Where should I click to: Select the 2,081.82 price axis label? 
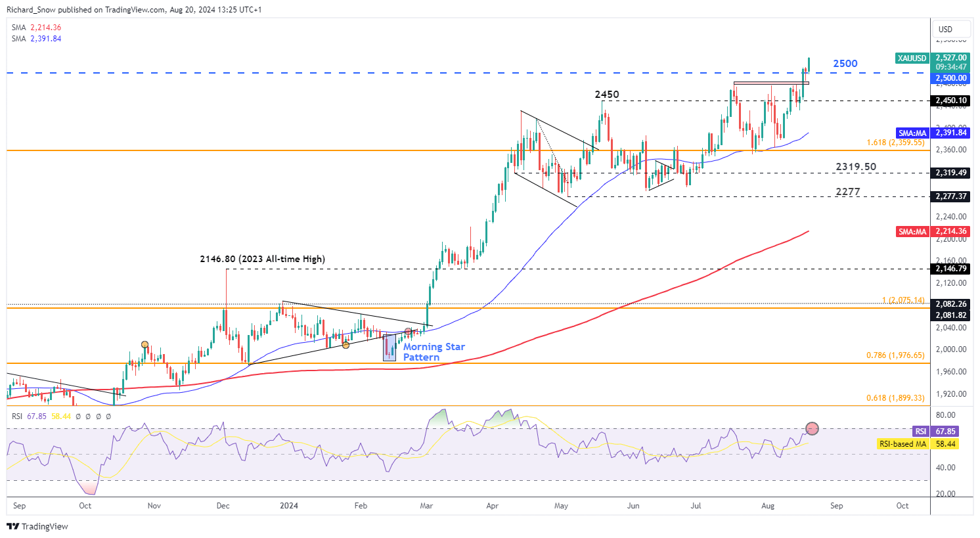tap(951, 315)
